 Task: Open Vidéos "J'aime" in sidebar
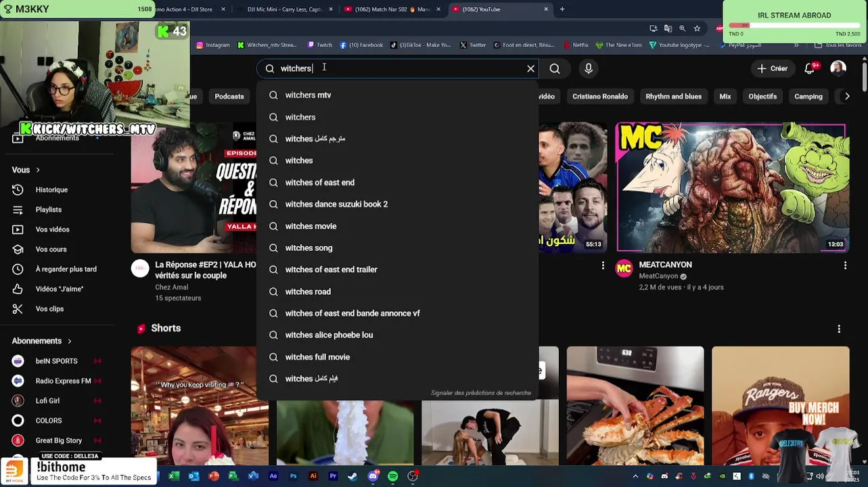coord(59,289)
